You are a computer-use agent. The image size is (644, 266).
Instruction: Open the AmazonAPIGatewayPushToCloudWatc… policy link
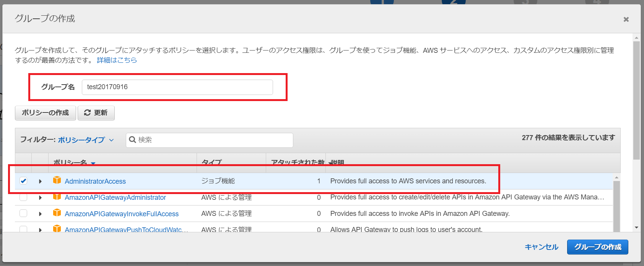[x=126, y=230]
